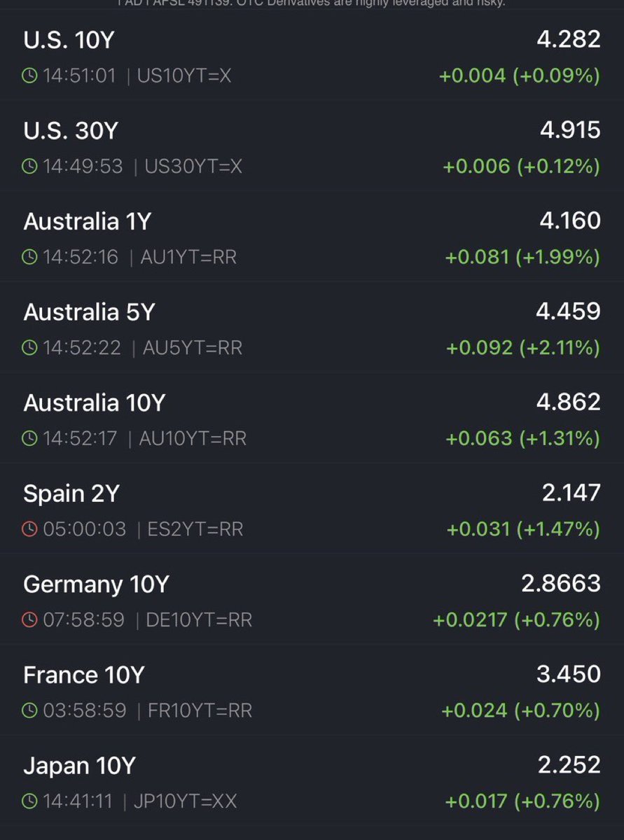This screenshot has width=624, height=840.
Task: Select the Australia 10Y name label
Action: [x=95, y=403]
